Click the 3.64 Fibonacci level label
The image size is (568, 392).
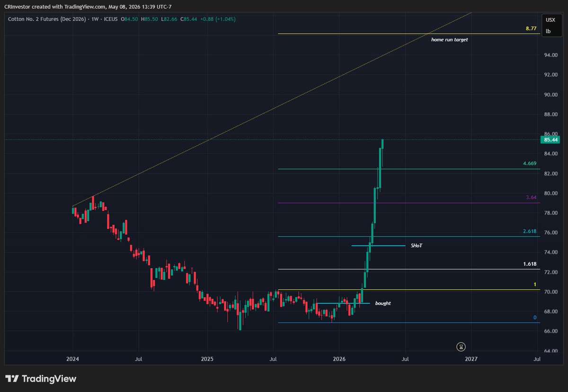531,198
